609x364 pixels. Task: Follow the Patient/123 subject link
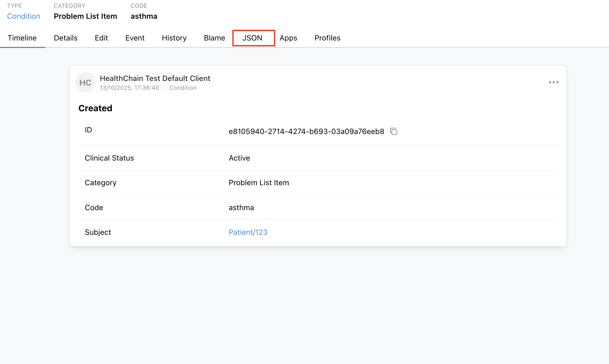(x=248, y=232)
